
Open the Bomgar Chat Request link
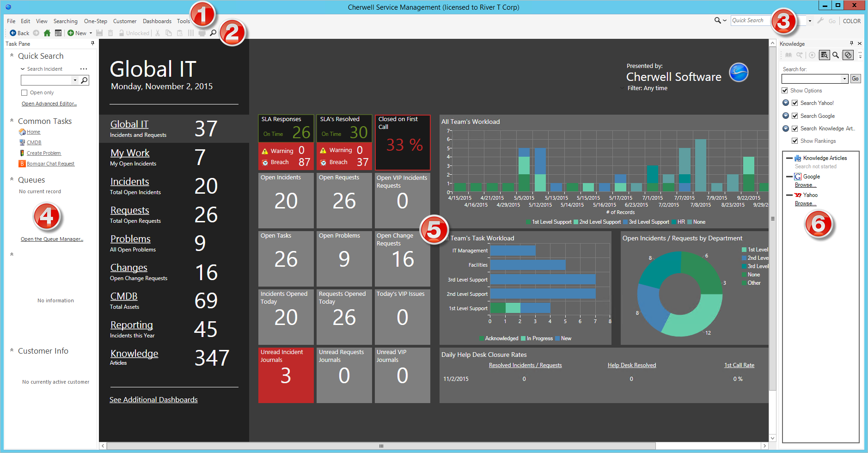pos(50,164)
